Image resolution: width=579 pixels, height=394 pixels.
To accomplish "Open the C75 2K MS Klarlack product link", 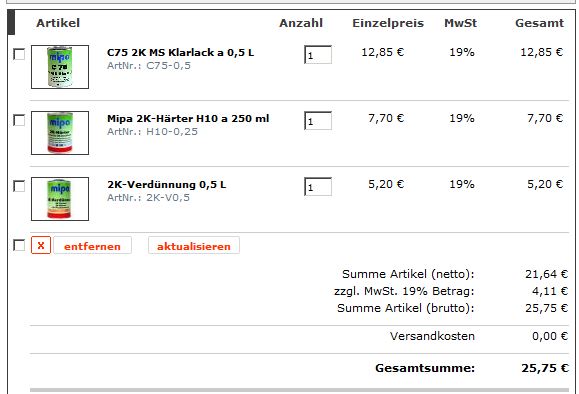I will 181,52.
